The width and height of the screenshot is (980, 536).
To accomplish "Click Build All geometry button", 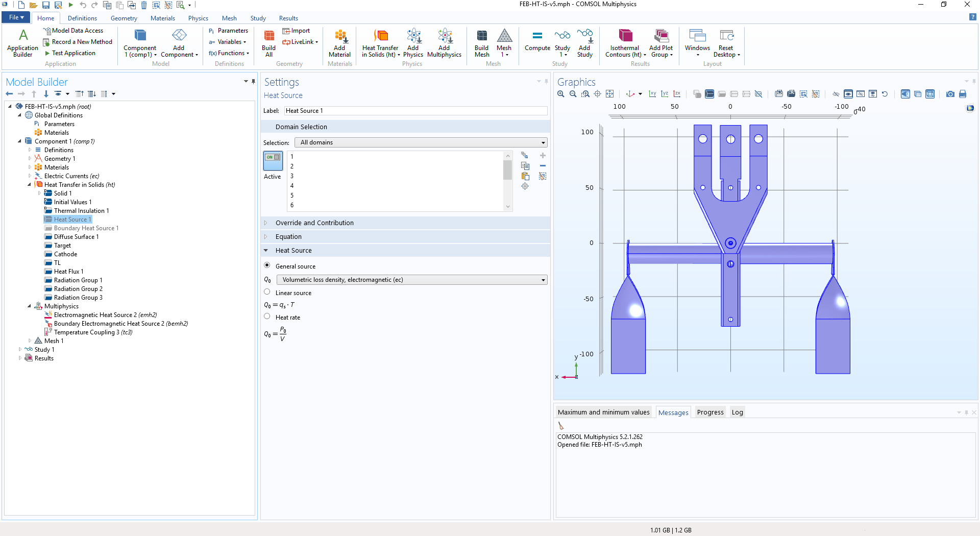I will (x=269, y=43).
